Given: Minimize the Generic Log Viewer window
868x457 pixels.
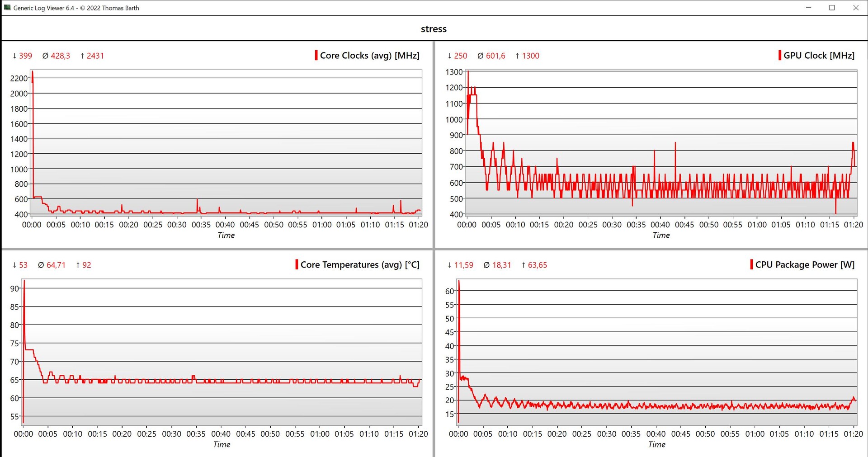Looking at the screenshot, I should pyautogui.click(x=808, y=8).
